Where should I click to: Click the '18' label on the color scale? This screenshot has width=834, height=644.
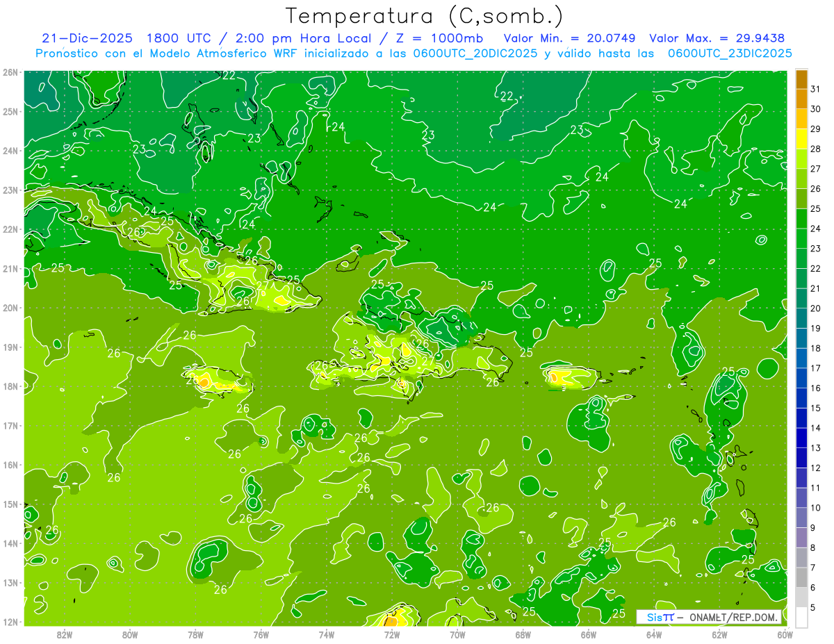[815, 348]
